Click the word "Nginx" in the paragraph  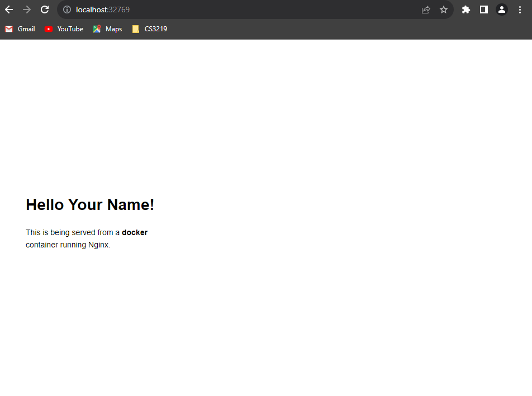coord(98,245)
